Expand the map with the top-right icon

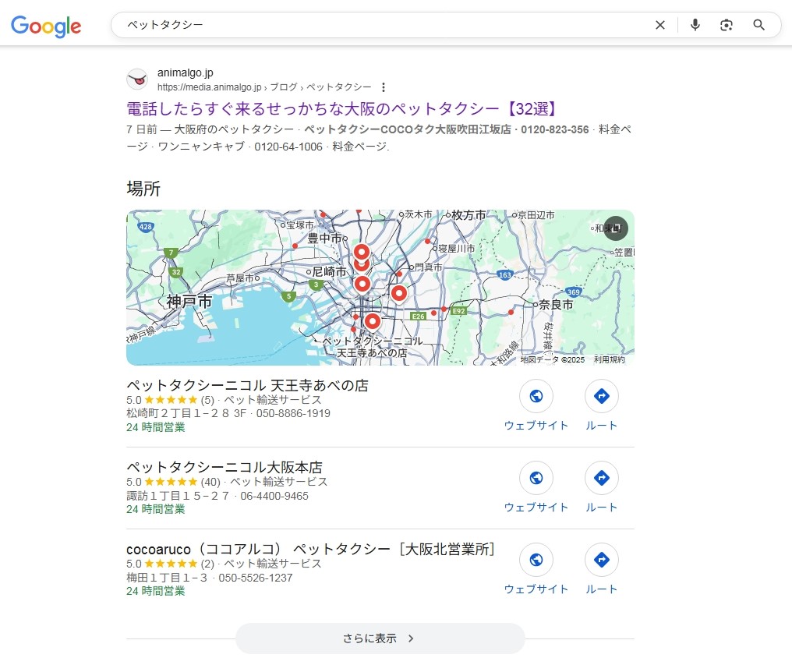coord(616,228)
